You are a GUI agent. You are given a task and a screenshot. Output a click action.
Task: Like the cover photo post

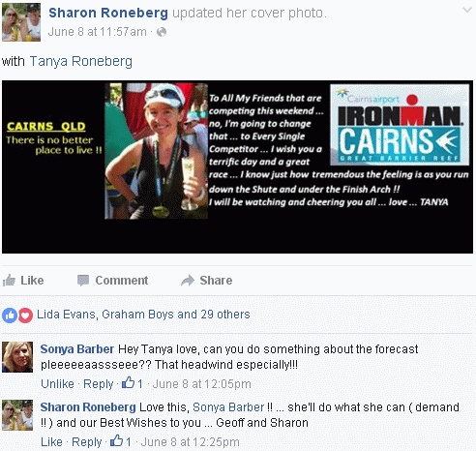pos(23,281)
